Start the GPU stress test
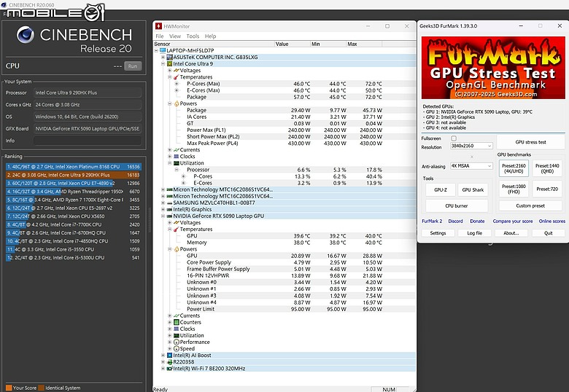The image size is (569, 392). [530, 142]
